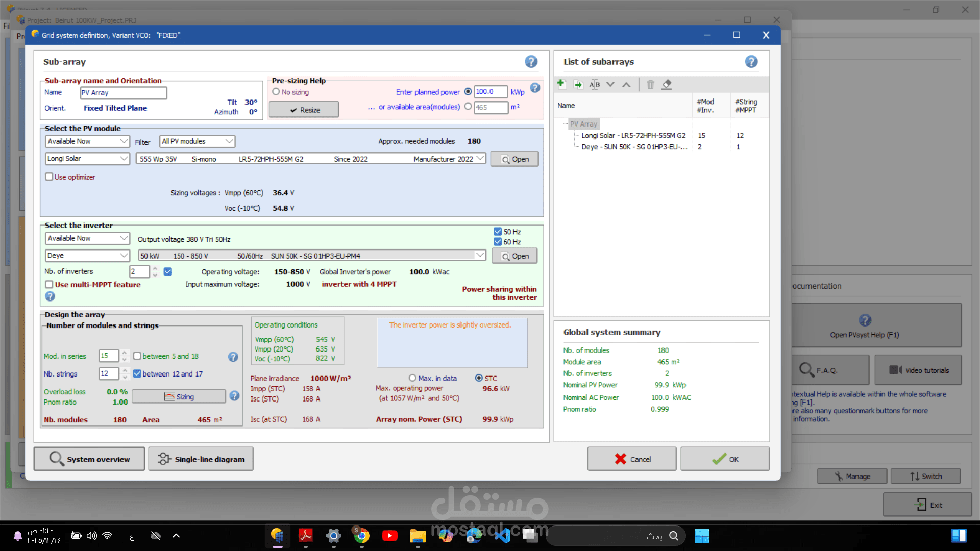Screen dimensions: 980x551
Task: Click the Resize button
Action: tap(304, 110)
